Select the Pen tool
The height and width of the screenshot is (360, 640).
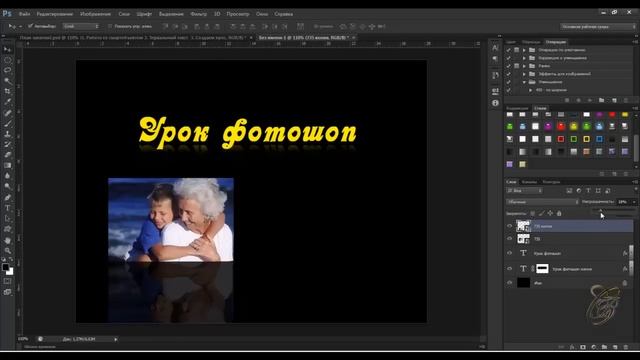[x=7, y=197]
